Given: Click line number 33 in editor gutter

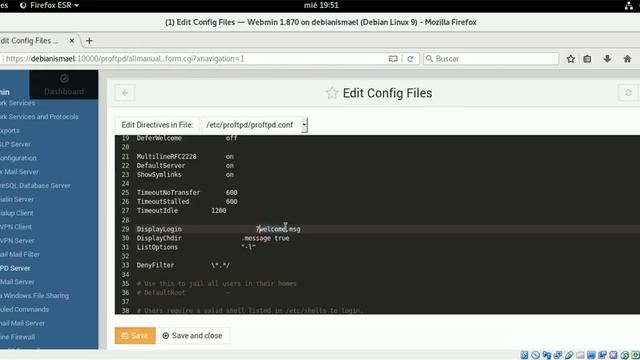Looking at the screenshot, I should coord(125,265).
